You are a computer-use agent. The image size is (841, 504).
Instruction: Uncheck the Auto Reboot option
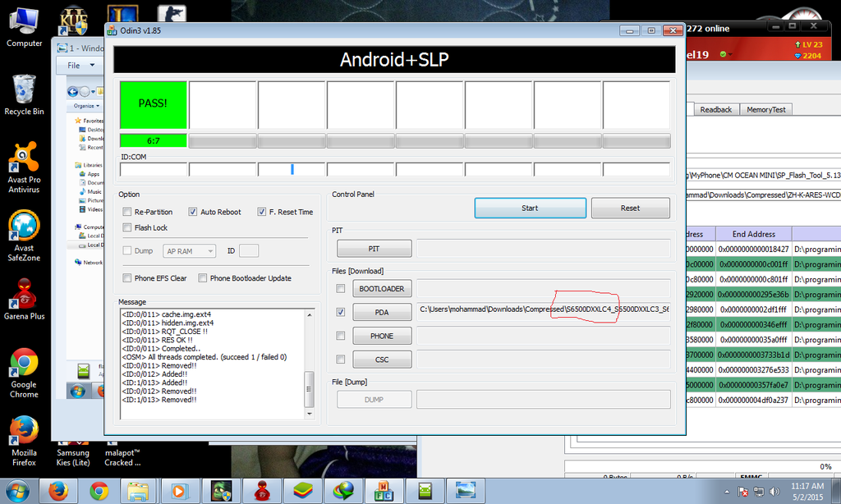coord(193,212)
